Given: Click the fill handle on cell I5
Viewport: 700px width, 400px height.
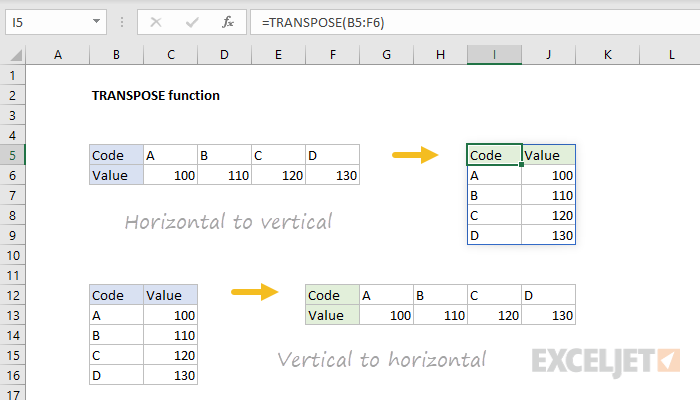Looking at the screenshot, I should (521, 165).
